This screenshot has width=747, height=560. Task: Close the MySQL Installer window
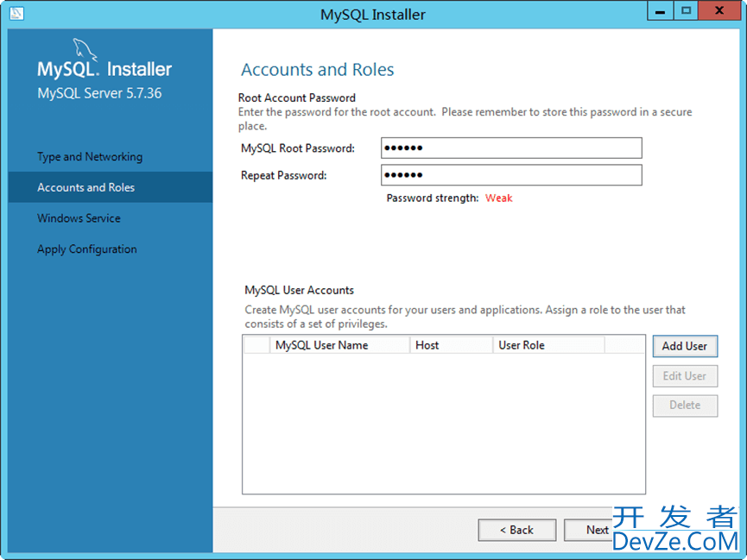[x=719, y=11]
